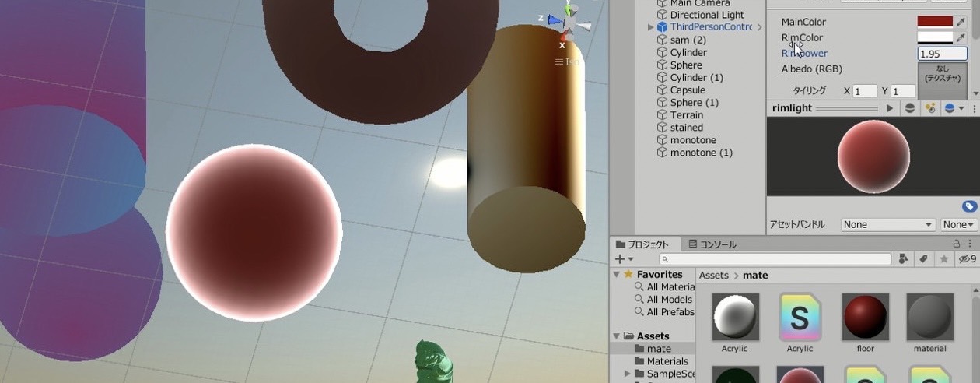This screenshot has height=383, width=980.
Task: Collapse the Assets folder tree
Action: 618,336
